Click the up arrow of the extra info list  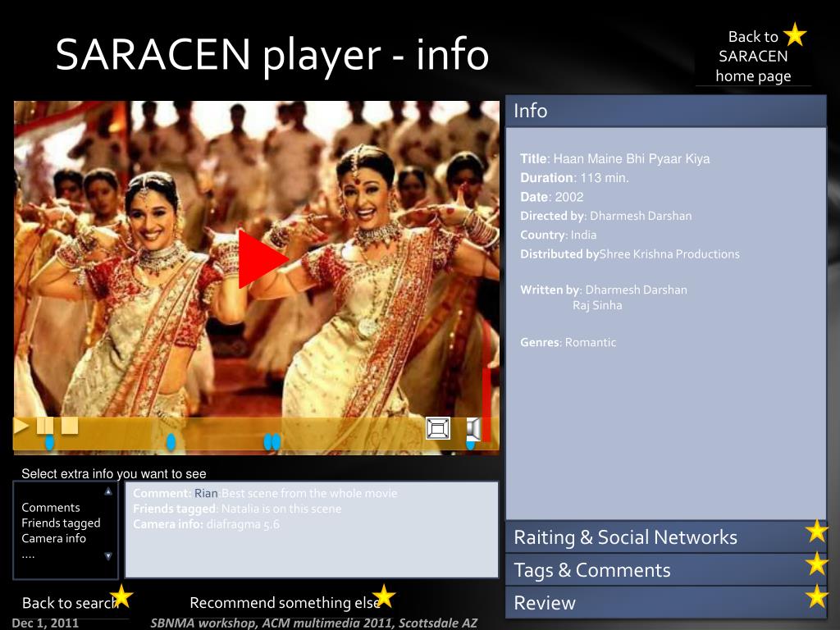click(x=108, y=491)
